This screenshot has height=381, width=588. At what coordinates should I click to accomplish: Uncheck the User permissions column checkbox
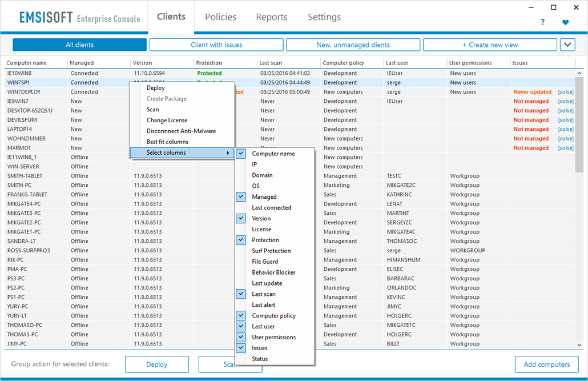pyautogui.click(x=241, y=337)
